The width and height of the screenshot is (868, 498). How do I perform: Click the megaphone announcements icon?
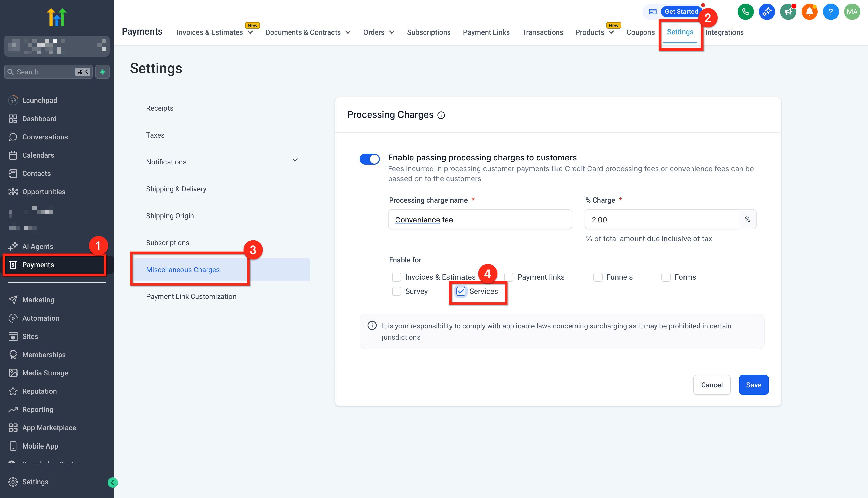(x=788, y=12)
